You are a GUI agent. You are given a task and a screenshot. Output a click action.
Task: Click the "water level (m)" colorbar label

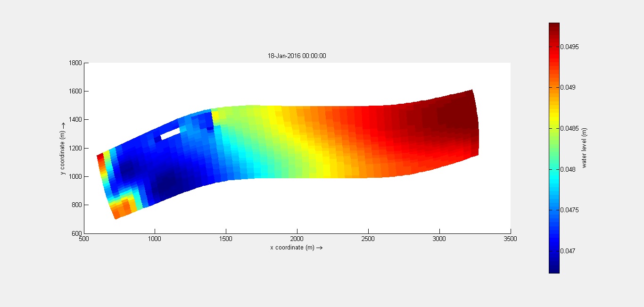tap(584, 148)
